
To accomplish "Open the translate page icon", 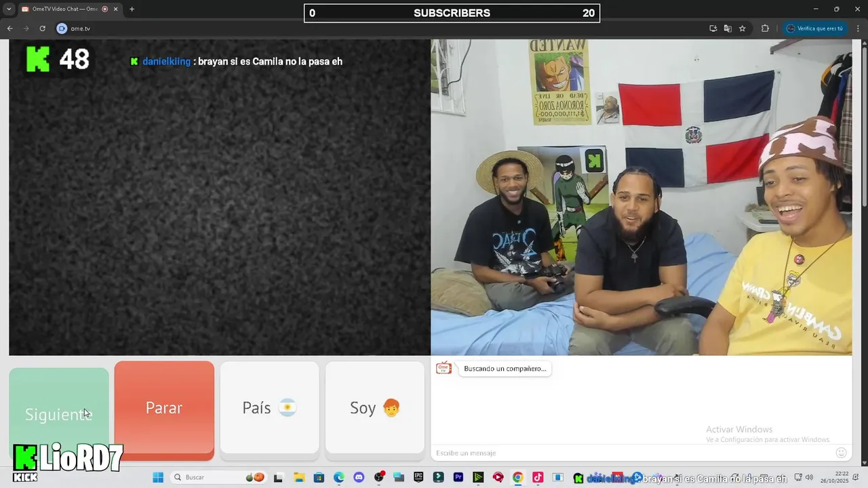I will click(728, 28).
